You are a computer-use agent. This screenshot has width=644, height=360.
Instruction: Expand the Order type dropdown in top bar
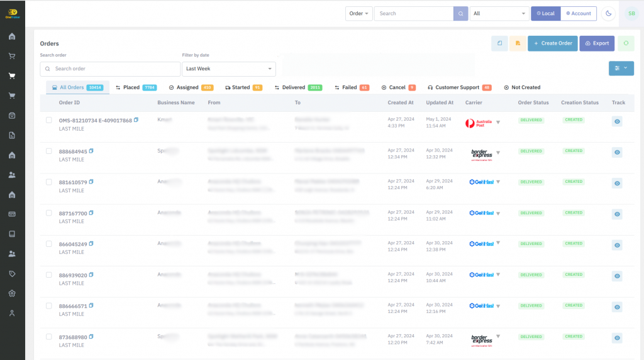pyautogui.click(x=359, y=13)
